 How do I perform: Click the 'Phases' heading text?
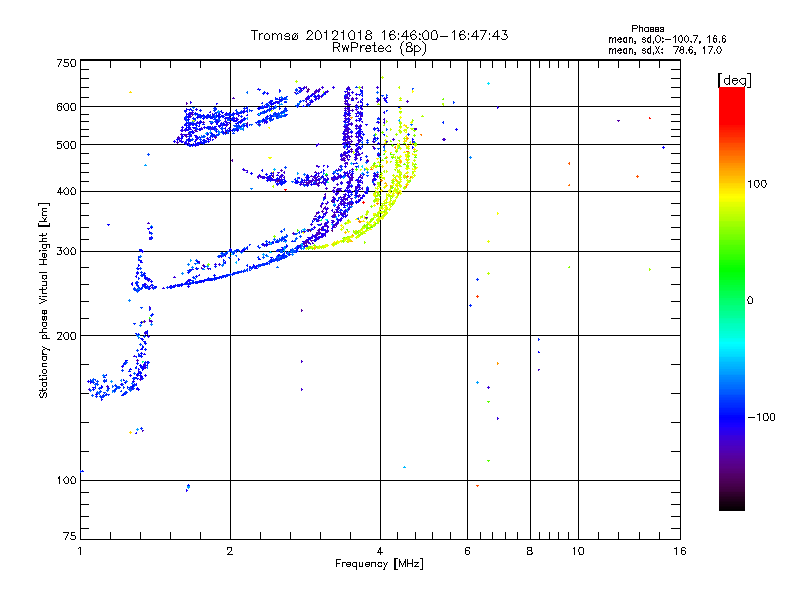point(647,29)
